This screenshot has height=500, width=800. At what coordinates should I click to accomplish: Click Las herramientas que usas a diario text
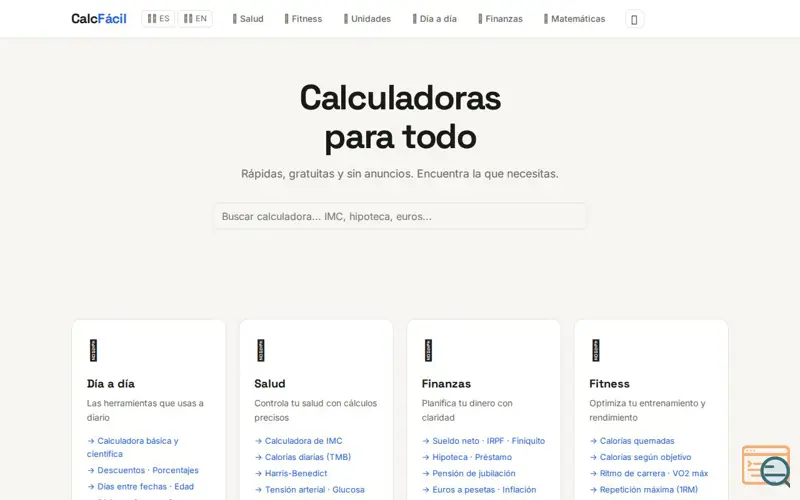[145, 410]
